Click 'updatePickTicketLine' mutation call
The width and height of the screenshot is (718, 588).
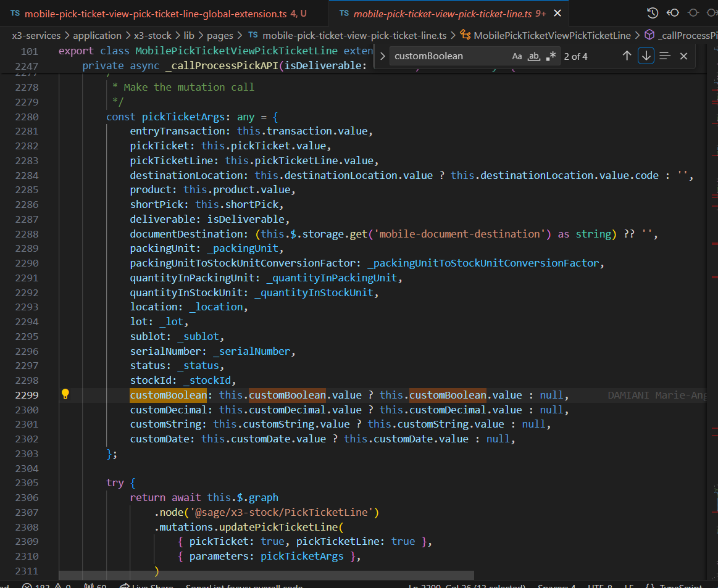pos(278,527)
